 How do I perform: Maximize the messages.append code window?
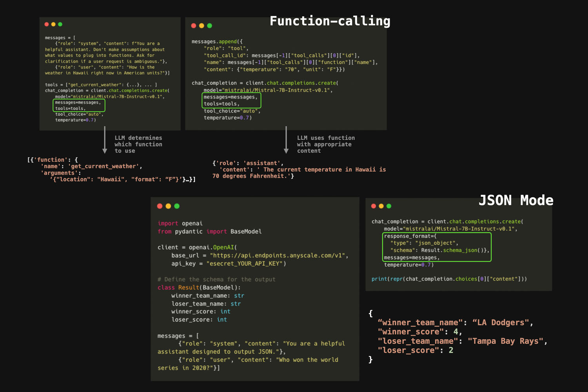(210, 26)
